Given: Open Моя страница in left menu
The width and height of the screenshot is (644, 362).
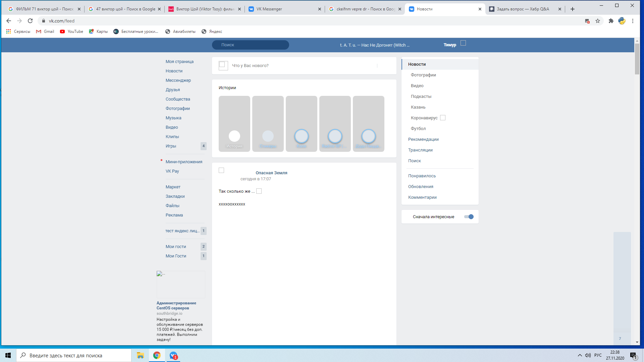Looking at the screenshot, I should click(179, 62).
